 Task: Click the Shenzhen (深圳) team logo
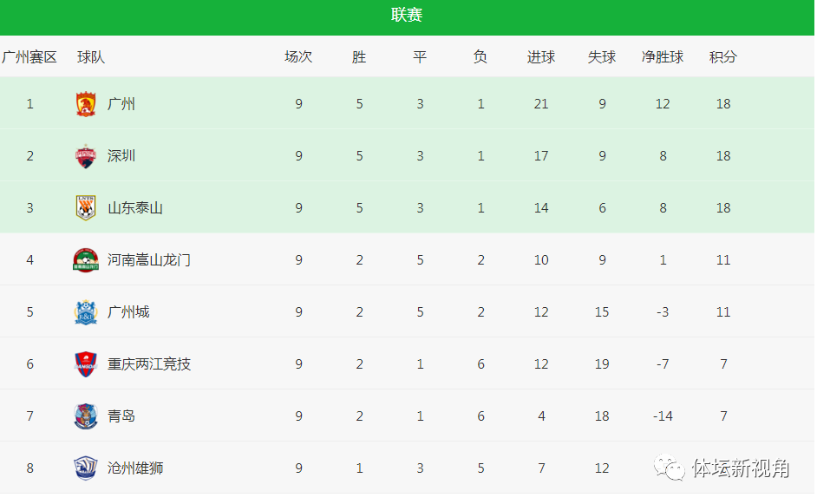pyautogui.click(x=86, y=156)
